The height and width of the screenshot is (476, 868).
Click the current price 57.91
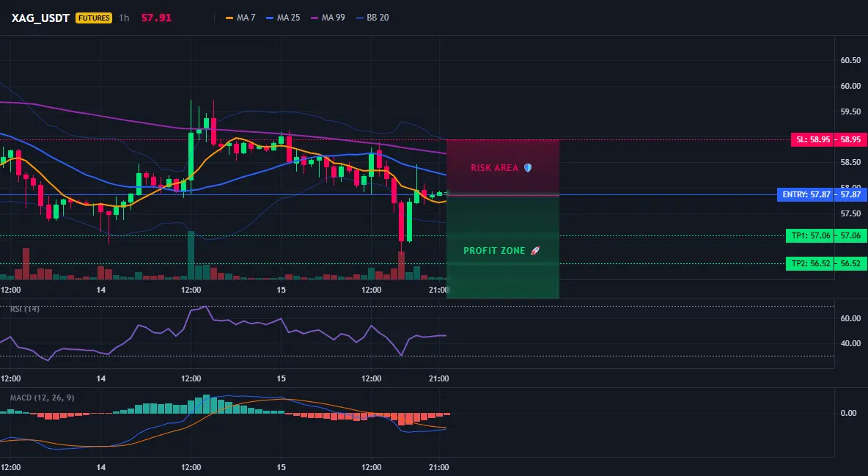(x=156, y=18)
